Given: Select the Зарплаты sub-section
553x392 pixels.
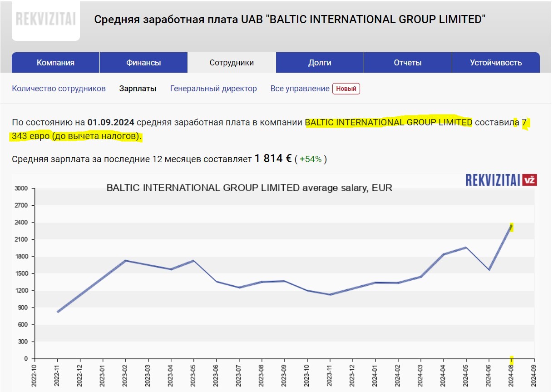Looking at the screenshot, I should (x=138, y=89).
